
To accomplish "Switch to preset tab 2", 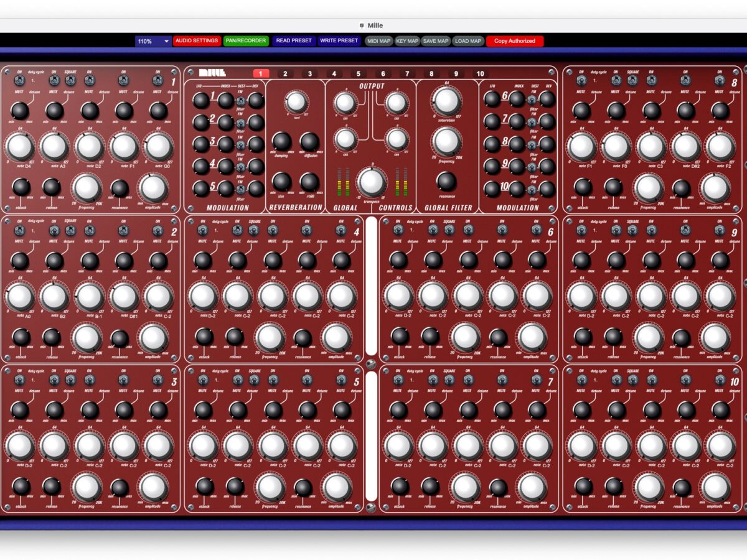I will point(285,73).
